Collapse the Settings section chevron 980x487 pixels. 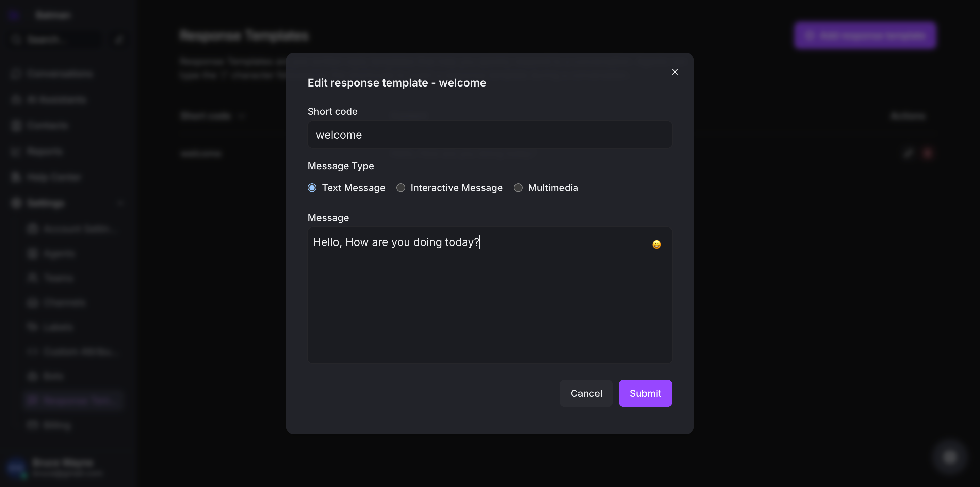pos(120,203)
